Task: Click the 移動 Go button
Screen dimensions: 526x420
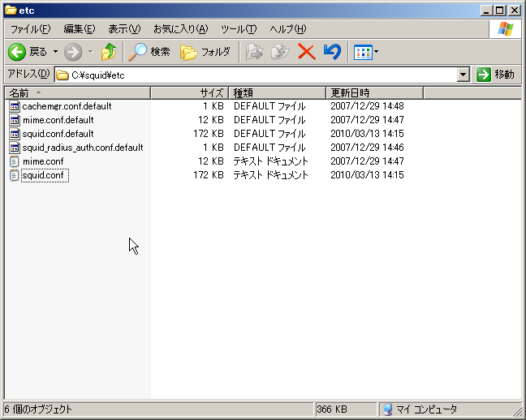Action: [495, 75]
